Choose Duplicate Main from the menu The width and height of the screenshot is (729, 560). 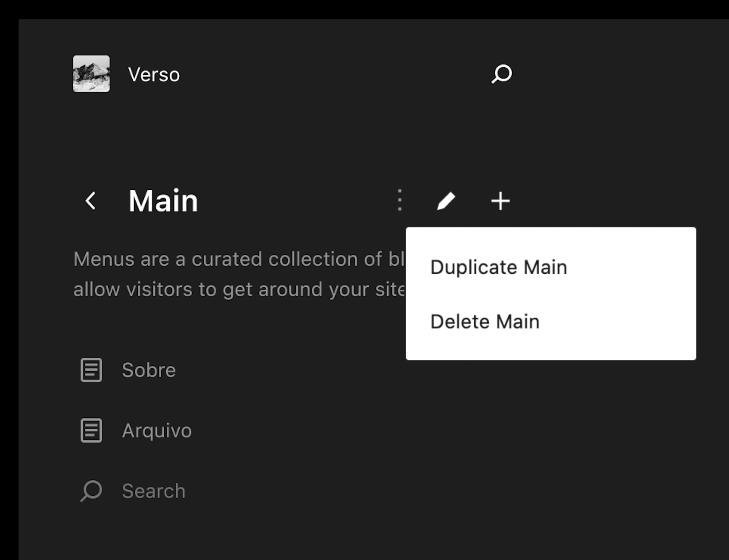tap(499, 267)
